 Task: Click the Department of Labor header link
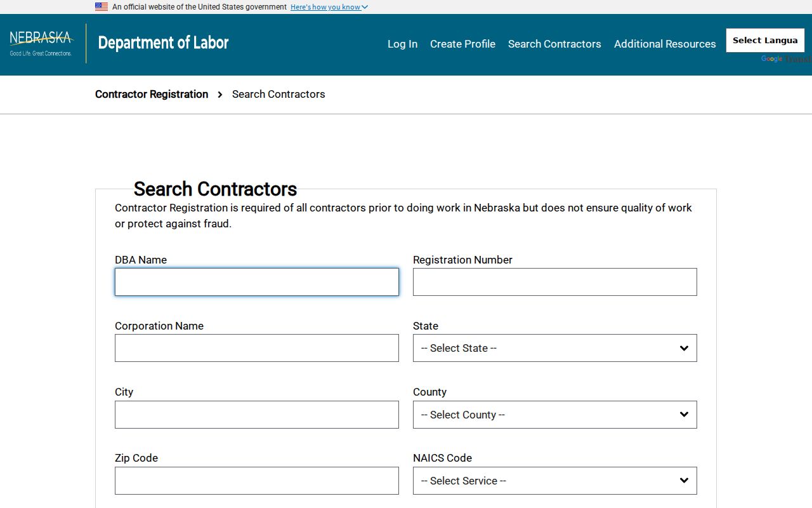click(163, 43)
